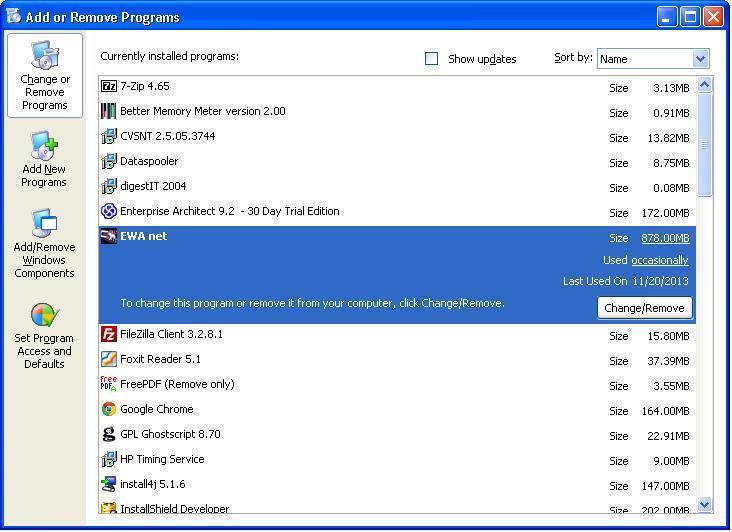The height and width of the screenshot is (532, 732).
Task: Click the 878.00MB size link
Action: tap(665, 239)
